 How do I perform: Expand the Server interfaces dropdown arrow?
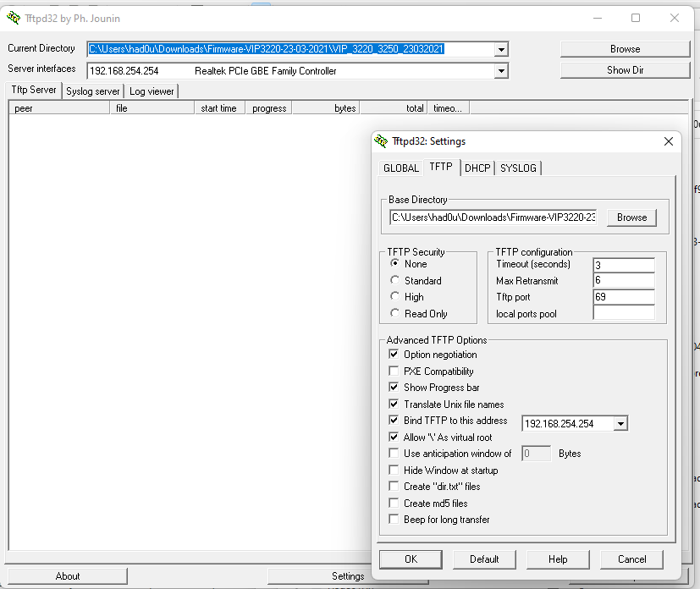[x=501, y=70]
